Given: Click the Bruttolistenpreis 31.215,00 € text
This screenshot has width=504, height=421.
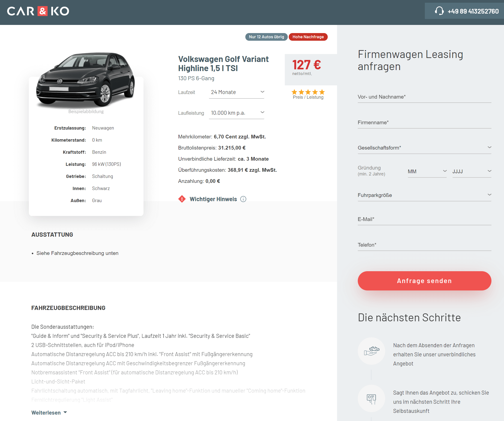Looking at the screenshot, I should click(212, 148).
